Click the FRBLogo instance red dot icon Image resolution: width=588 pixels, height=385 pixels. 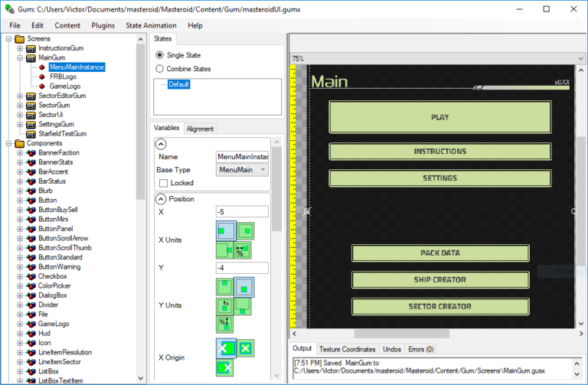43,77
